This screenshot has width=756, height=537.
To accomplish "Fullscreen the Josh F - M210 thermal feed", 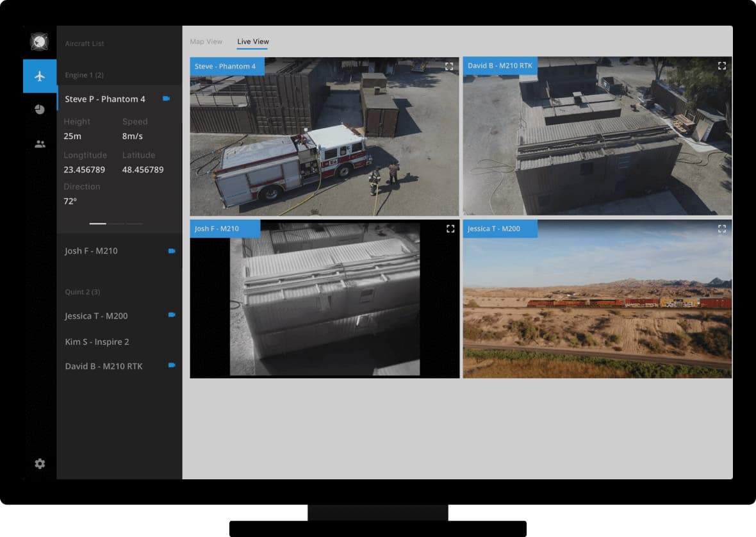I will point(450,229).
